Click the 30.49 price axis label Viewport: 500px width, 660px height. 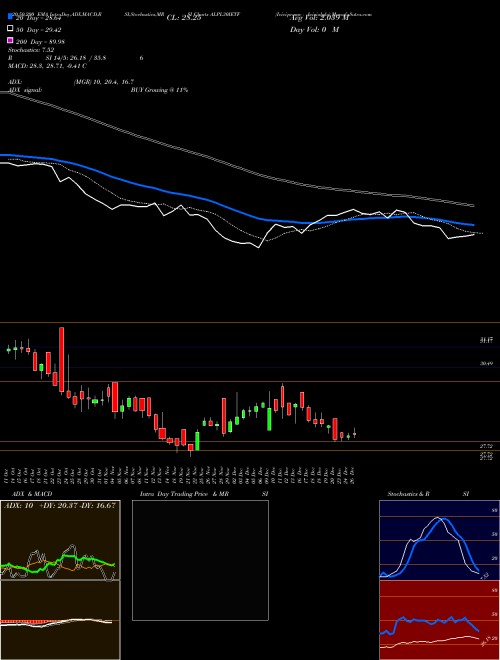click(x=487, y=363)
